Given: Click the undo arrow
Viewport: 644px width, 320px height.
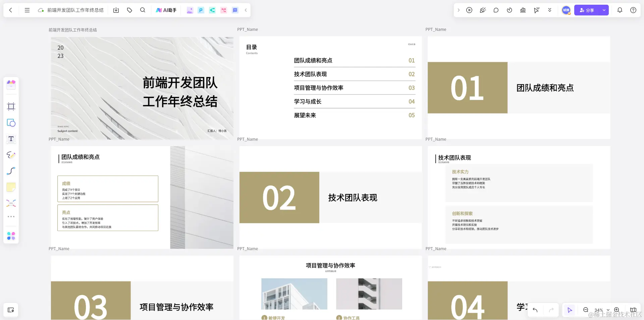Looking at the screenshot, I should tap(535, 310).
